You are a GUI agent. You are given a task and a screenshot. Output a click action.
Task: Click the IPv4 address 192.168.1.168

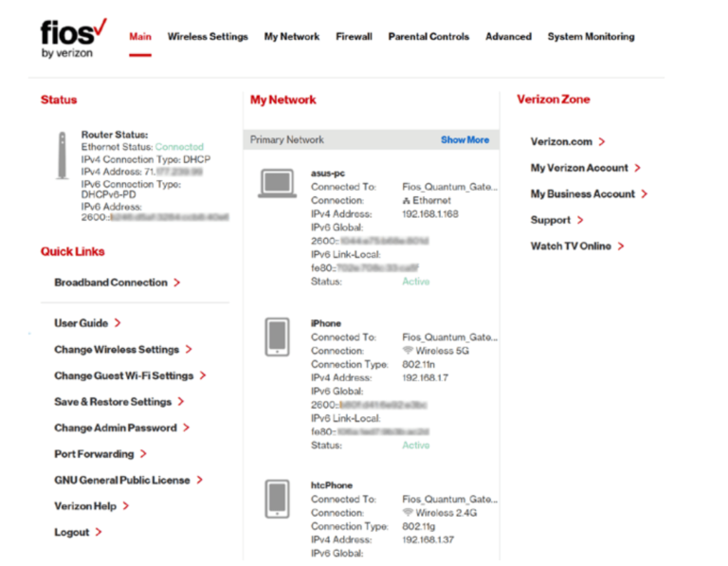pyautogui.click(x=430, y=214)
